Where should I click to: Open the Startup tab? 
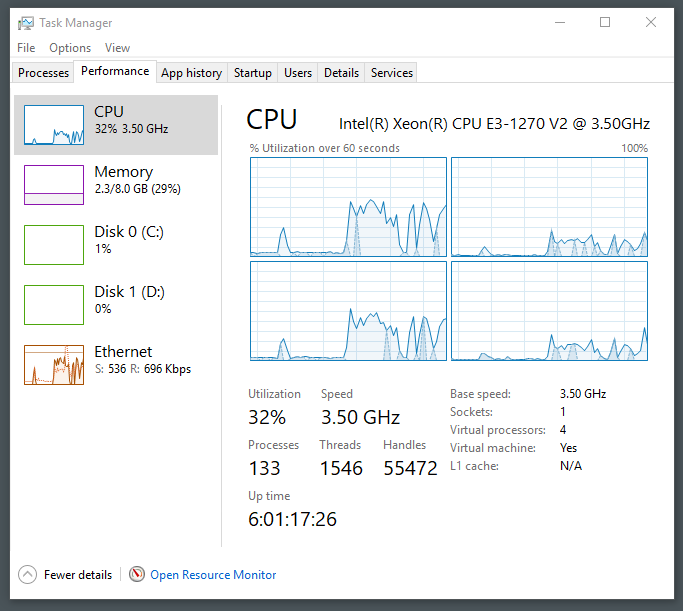[x=253, y=73]
